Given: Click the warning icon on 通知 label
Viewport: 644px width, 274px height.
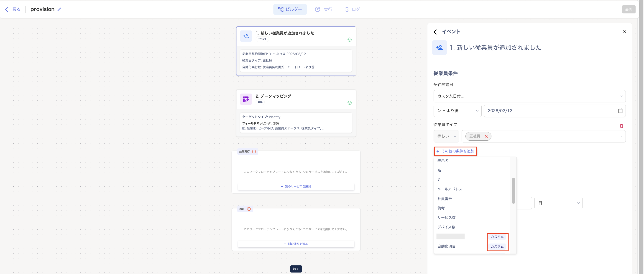Looking at the screenshot, I should (x=248, y=209).
